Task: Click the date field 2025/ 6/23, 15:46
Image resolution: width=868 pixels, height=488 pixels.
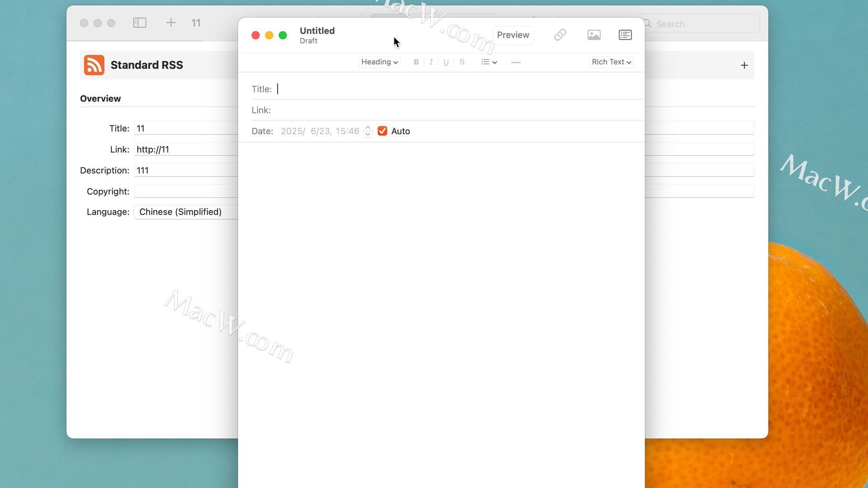Action: [320, 131]
